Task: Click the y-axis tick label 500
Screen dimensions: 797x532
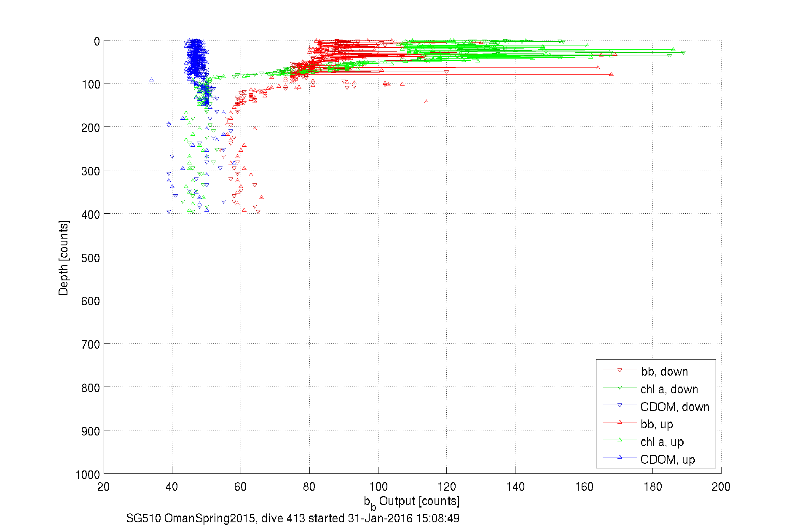Action: click(91, 258)
